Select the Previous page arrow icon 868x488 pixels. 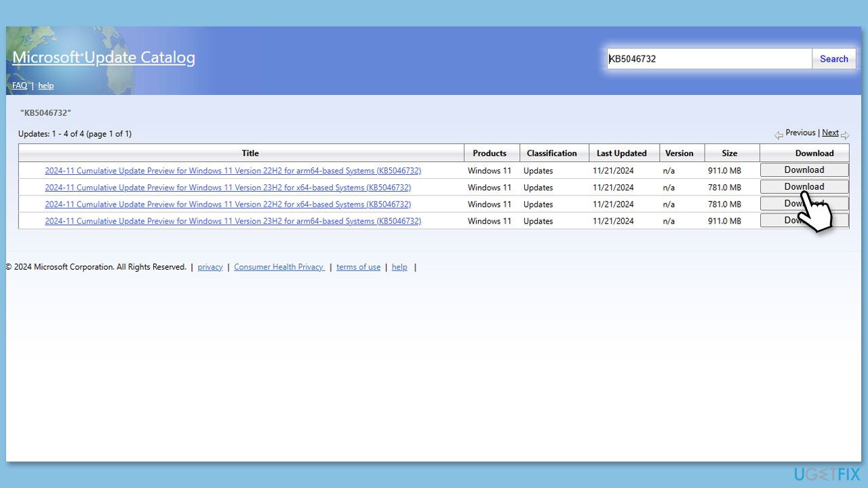pyautogui.click(x=778, y=135)
